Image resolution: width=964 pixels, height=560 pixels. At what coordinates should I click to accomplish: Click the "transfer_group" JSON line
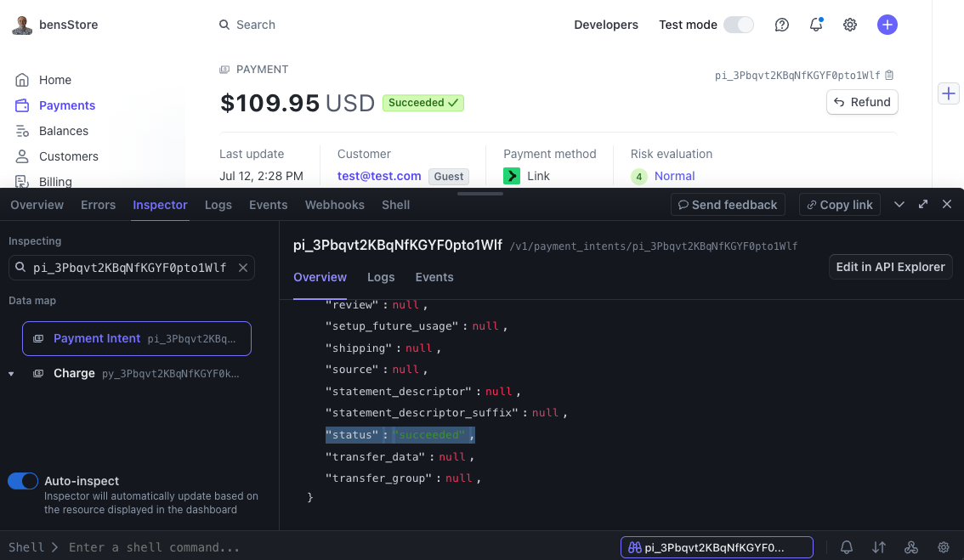tap(403, 478)
